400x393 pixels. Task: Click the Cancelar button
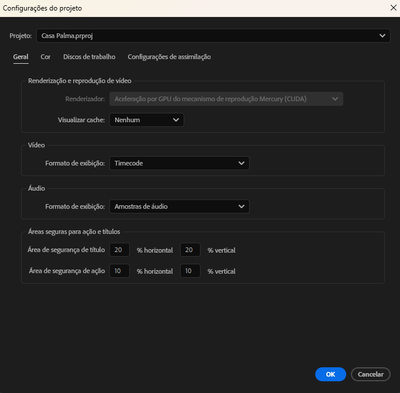[x=371, y=374]
